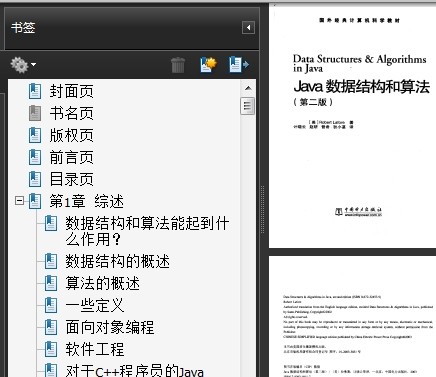436x377 pixels.
Task: Collapse the bookmarks panel with arrow button
Action: point(248,28)
